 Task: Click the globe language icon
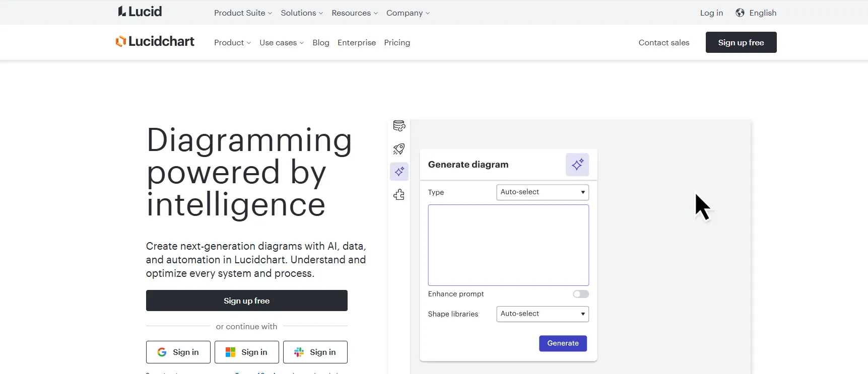[740, 13]
